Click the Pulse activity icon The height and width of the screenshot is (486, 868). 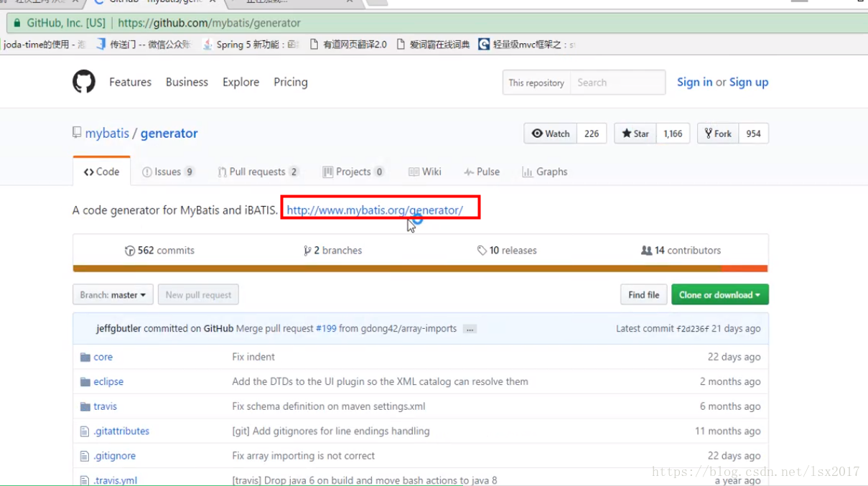pyautogui.click(x=468, y=172)
